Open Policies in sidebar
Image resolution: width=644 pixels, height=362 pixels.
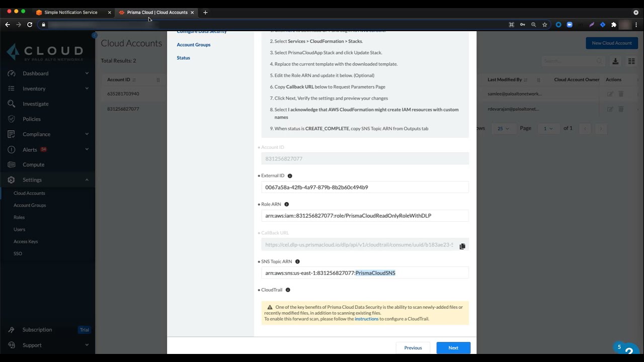tap(32, 119)
